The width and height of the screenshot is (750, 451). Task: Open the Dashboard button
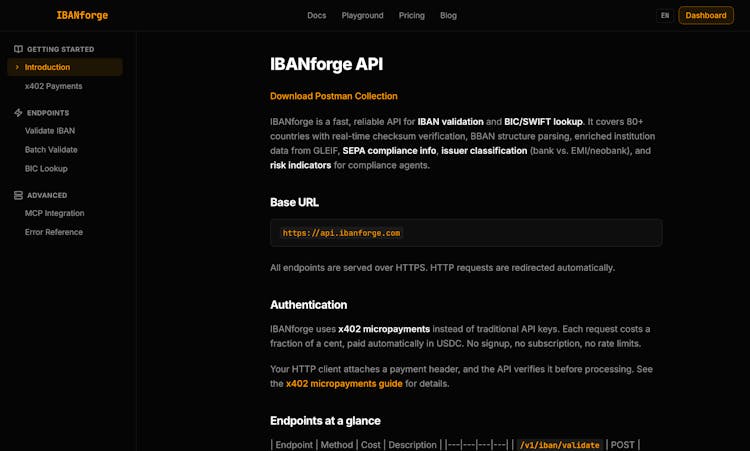click(x=706, y=16)
